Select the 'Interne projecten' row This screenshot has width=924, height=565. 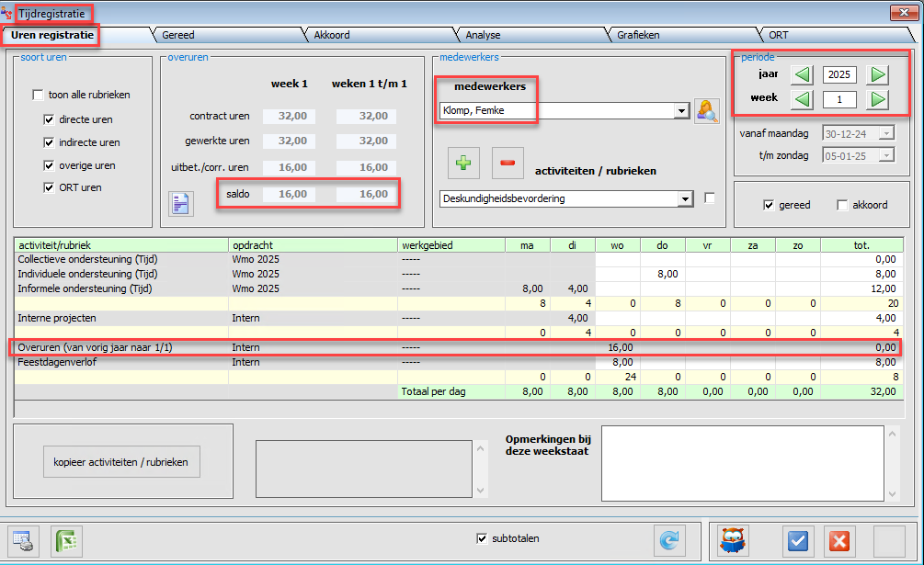459,319
